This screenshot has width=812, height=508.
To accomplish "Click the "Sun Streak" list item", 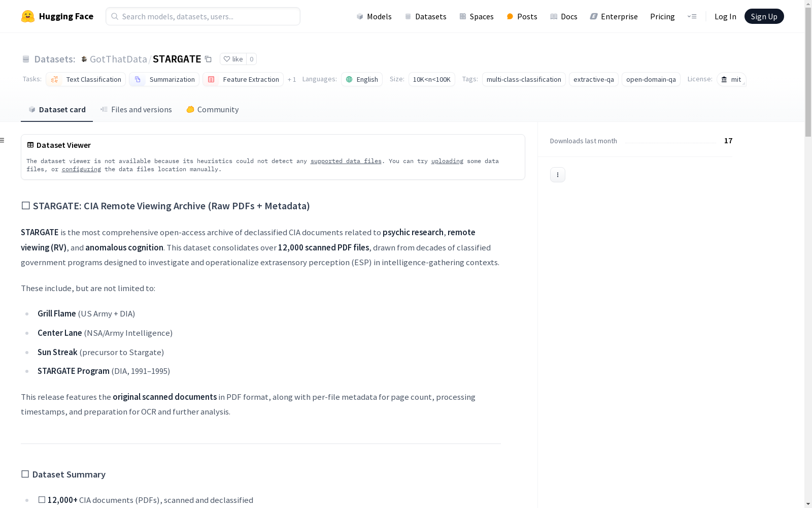I will 100,352.
